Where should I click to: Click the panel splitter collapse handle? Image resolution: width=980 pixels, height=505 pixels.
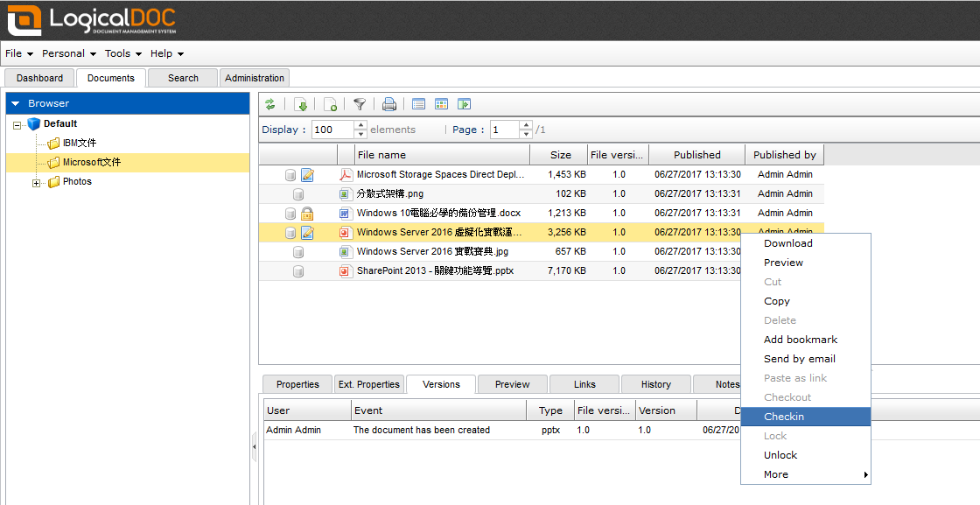pos(254,447)
